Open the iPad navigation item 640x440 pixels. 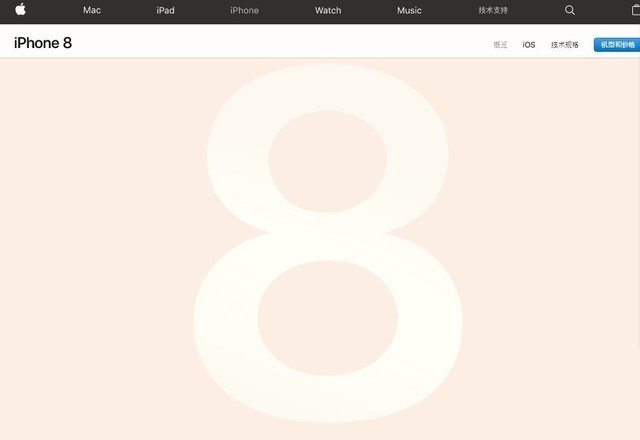165,10
